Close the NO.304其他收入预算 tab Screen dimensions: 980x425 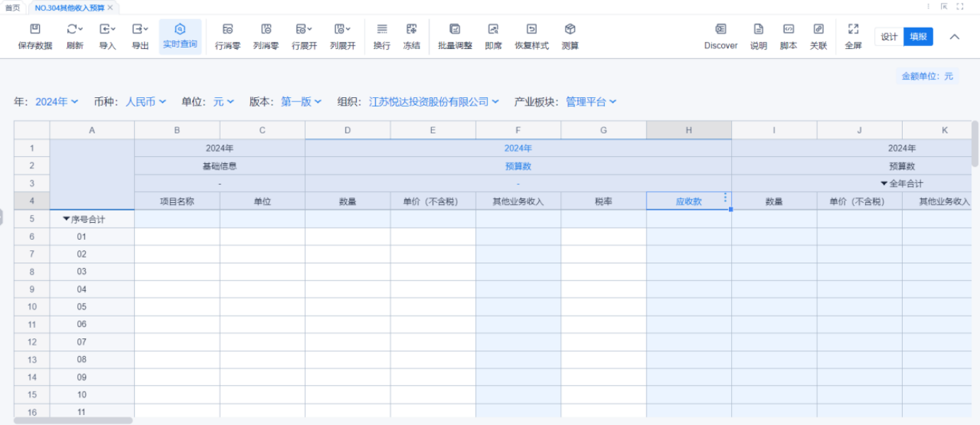click(110, 7)
